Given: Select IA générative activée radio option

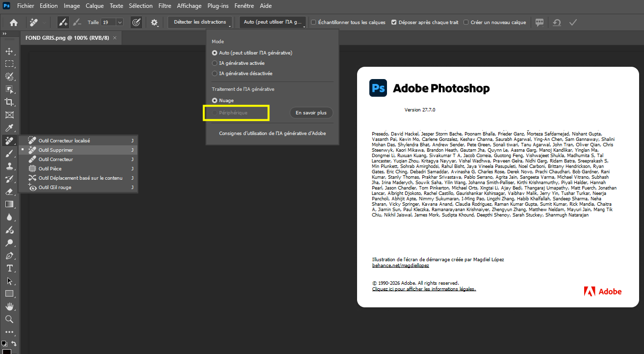Looking at the screenshot, I should point(214,63).
